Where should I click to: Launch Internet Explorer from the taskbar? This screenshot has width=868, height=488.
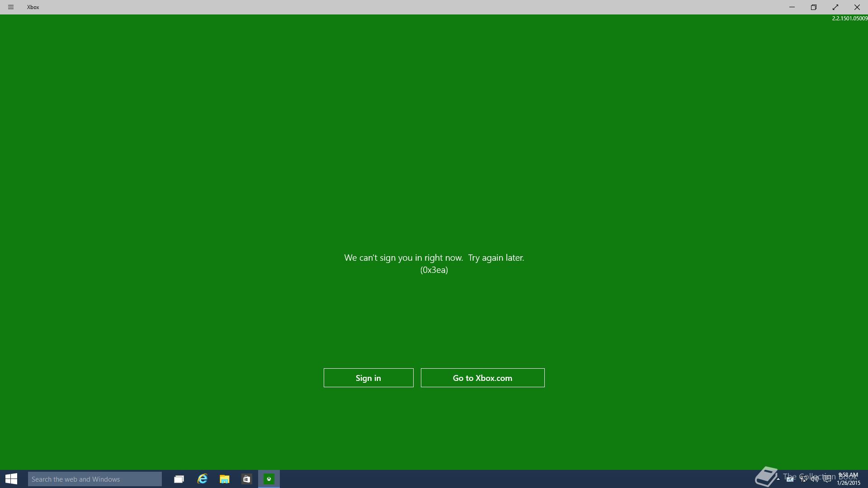pos(202,479)
